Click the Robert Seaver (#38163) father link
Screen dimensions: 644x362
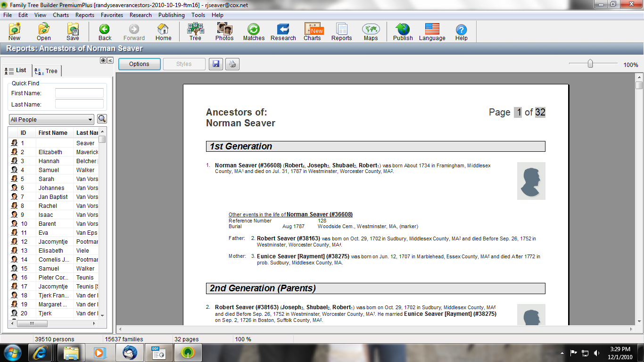point(289,239)
